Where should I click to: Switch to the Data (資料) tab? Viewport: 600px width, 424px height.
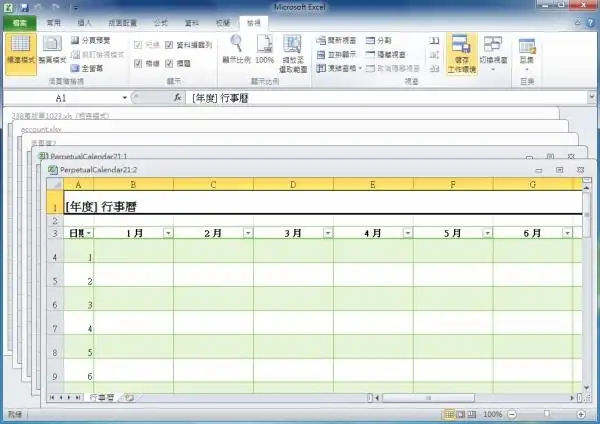click(192, 23)
